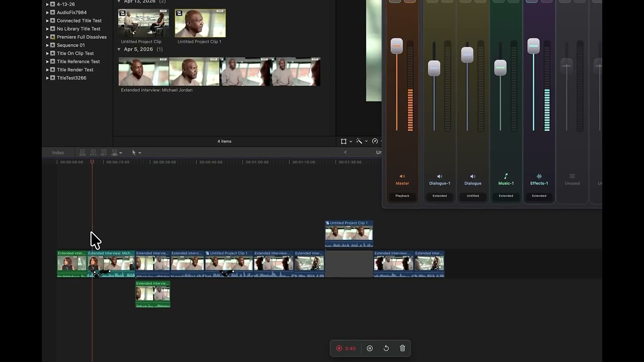Restart the recording with the circular arrow
This screenshot has height=362, width=644.
[x=386, y=348]
